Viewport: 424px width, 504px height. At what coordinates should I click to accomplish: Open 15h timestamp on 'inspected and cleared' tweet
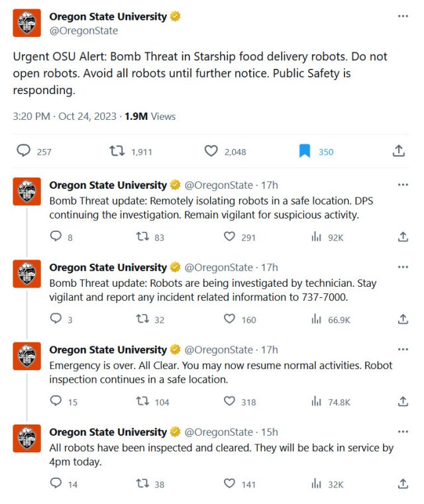tap(270, 432)
